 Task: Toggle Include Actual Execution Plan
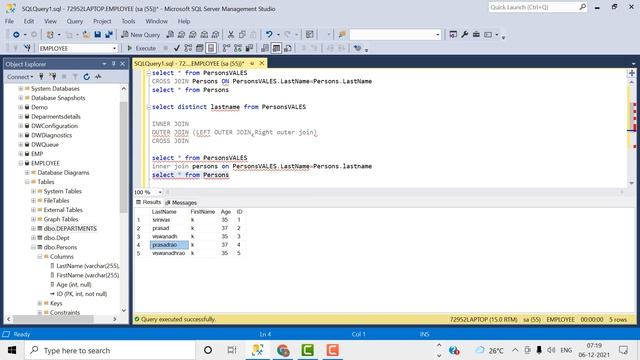tap(226, 48)
